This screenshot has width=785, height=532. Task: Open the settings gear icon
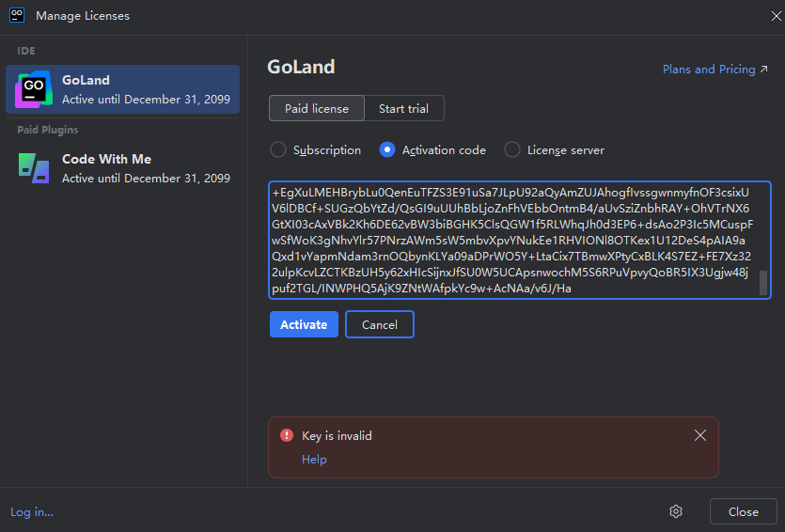(676, 511)
